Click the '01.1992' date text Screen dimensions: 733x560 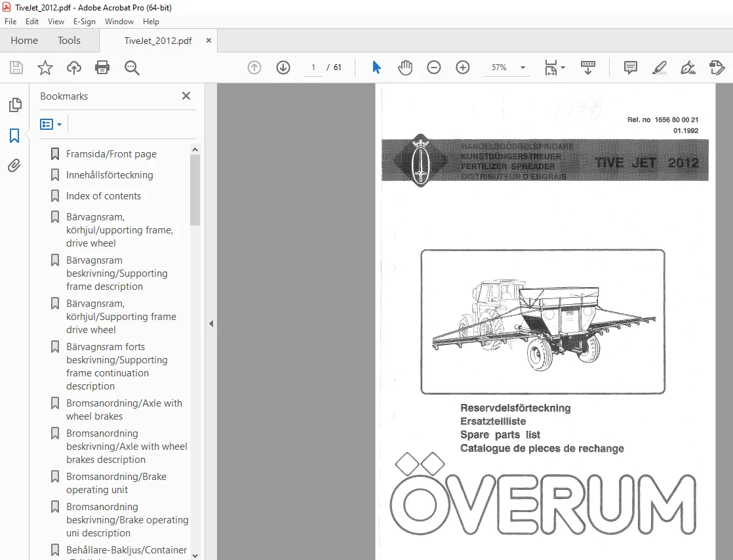pos(686,131)
